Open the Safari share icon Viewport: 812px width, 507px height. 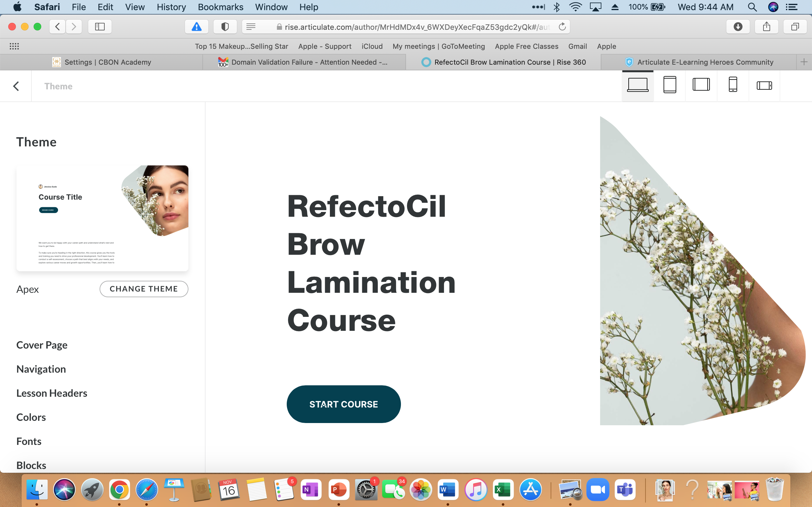click(766, 27)
